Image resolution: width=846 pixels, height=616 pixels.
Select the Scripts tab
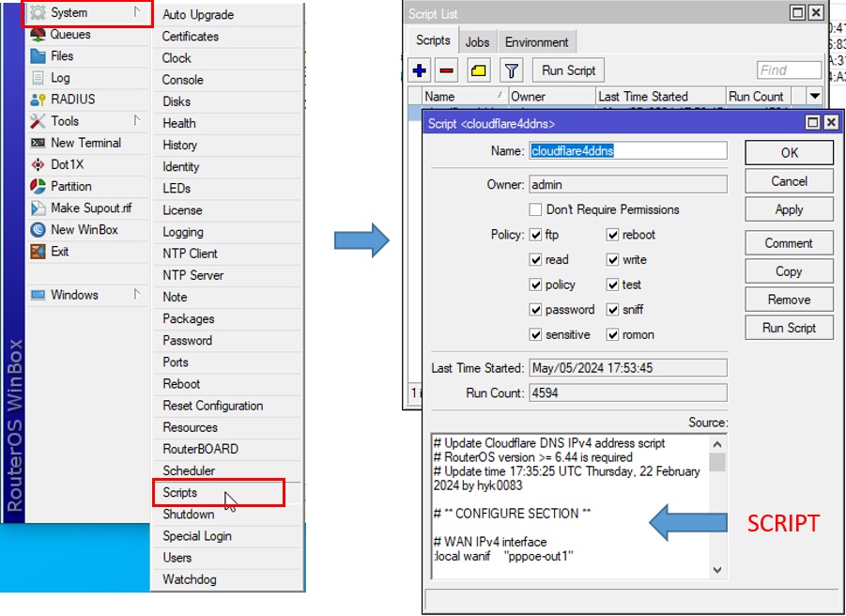pyautogui.click(x=433, y=40)
